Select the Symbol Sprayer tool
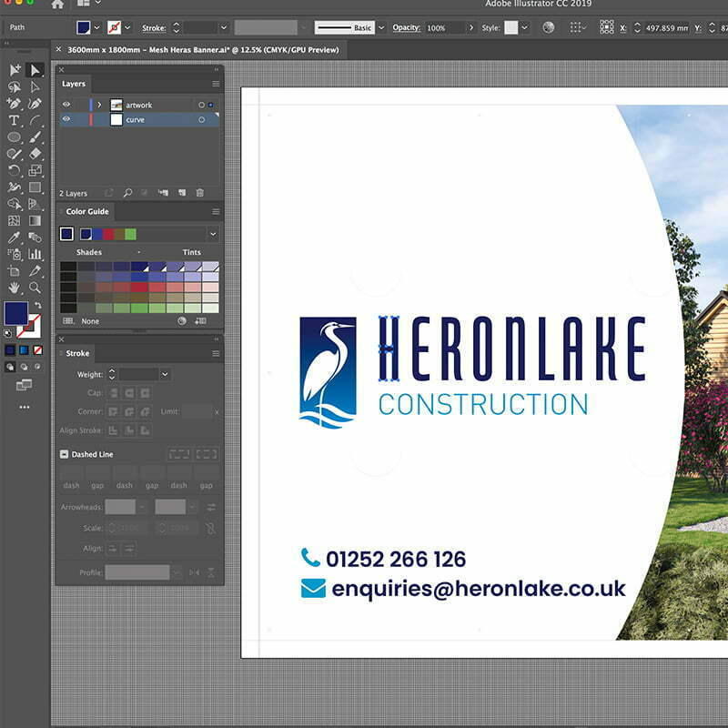Image resolution: width=728 pixels, height=728 pixels. (x=14, y=254)
